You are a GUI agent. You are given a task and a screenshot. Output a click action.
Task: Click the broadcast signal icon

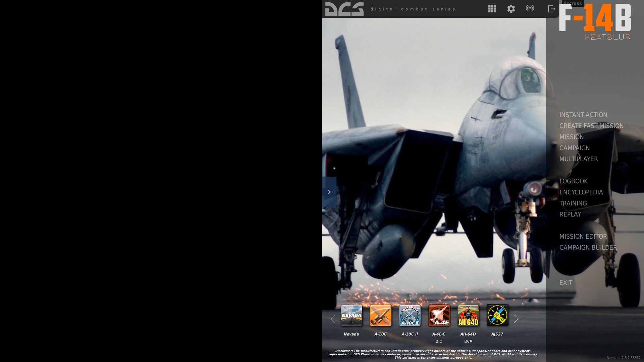530,9
